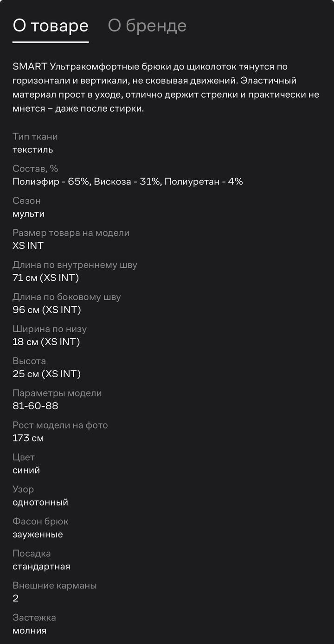334x644 pixels.
Task: Click the «Внешние карманы» label
Action: point(55,585)
